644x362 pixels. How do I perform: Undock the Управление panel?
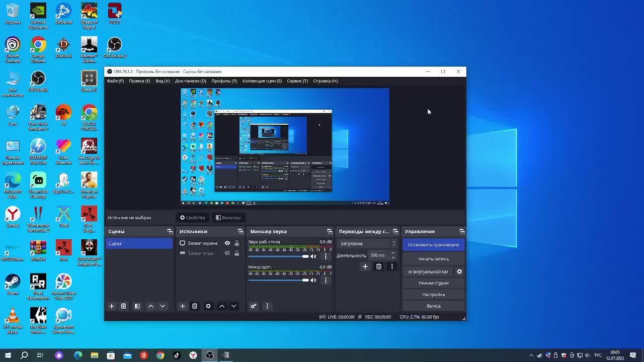(462, 232)
